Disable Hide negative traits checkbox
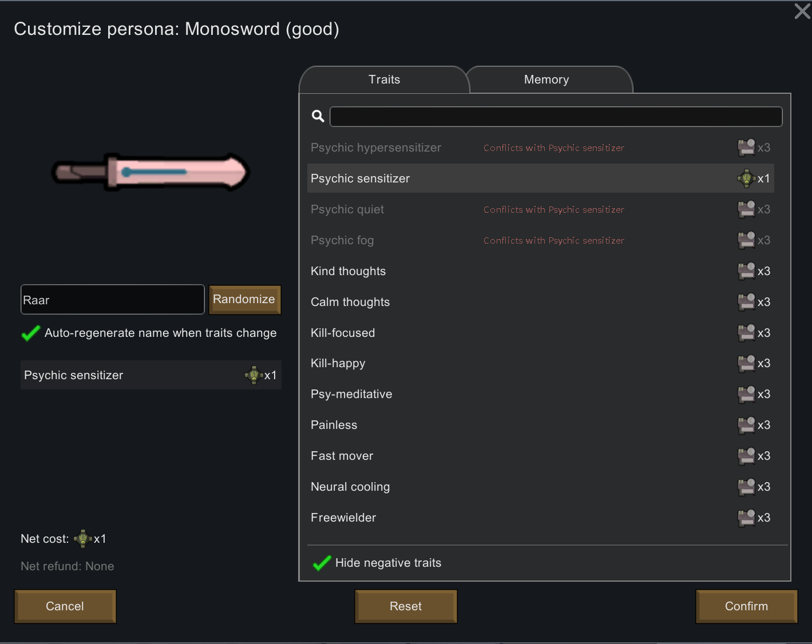 (x=322, y=563)
